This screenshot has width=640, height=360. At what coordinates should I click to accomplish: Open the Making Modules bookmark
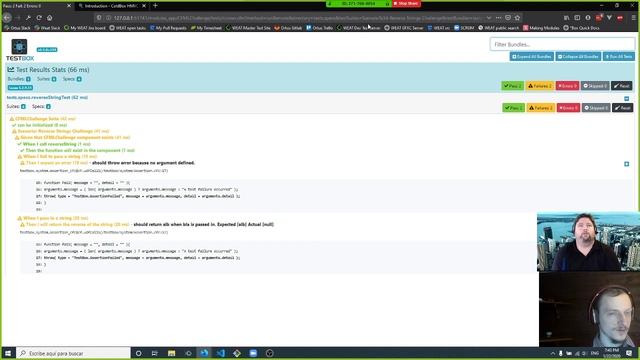541,28
